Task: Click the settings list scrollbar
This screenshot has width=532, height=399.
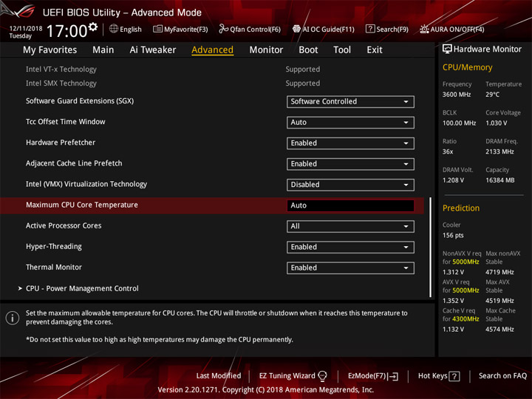Action: click(x=430, y=247)
